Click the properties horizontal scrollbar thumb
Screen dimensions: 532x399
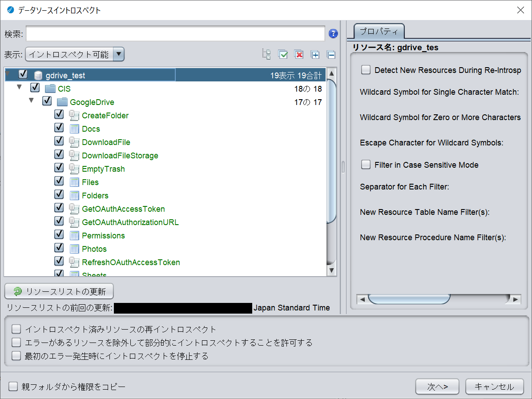409,299
